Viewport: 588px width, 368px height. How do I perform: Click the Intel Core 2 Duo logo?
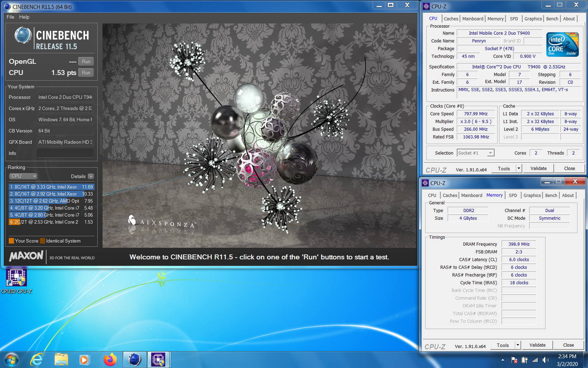click(562, 44)
